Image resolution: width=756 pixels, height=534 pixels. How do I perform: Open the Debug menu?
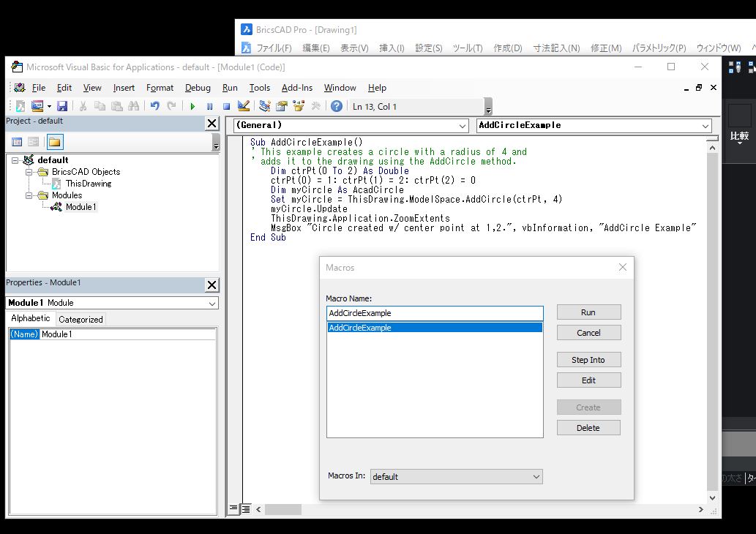198,88
